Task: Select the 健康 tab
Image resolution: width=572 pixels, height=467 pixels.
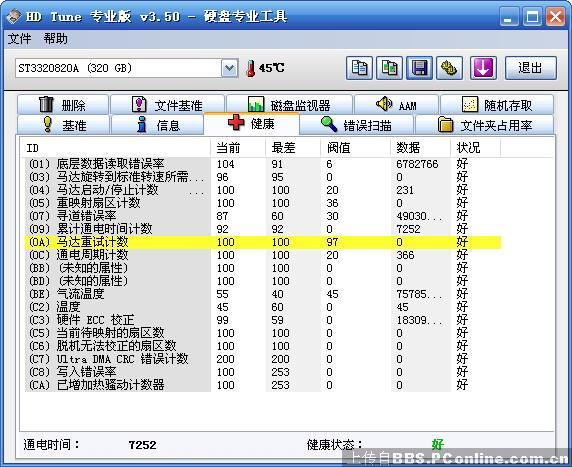Action: pyautogui.click(x=251, y=124)
